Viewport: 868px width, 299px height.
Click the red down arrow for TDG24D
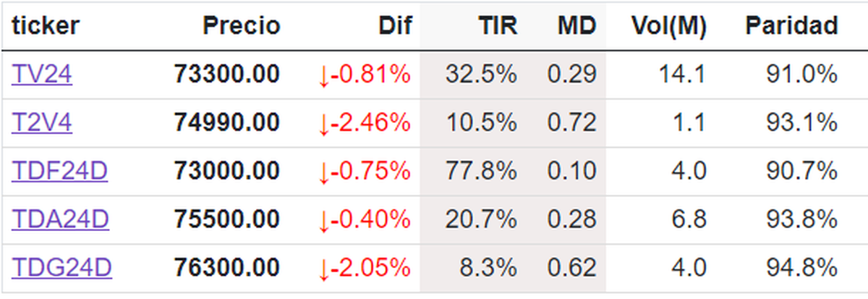click(324, 268)
